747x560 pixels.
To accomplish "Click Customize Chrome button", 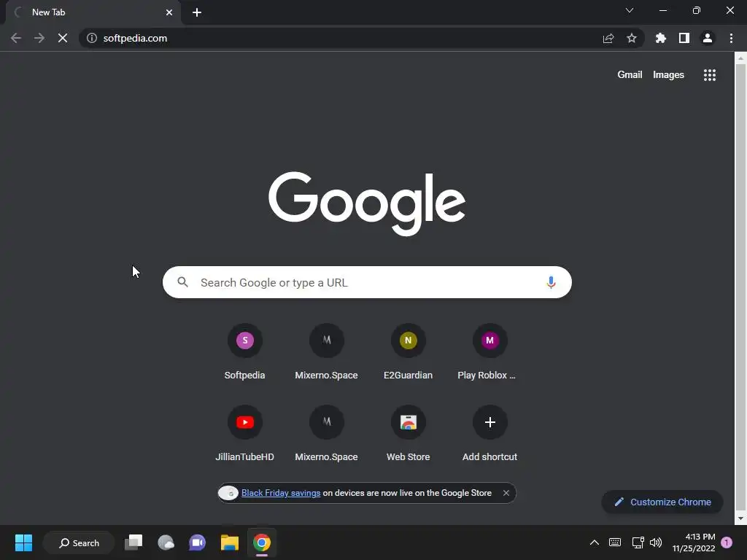I will [x=662, y=502].
